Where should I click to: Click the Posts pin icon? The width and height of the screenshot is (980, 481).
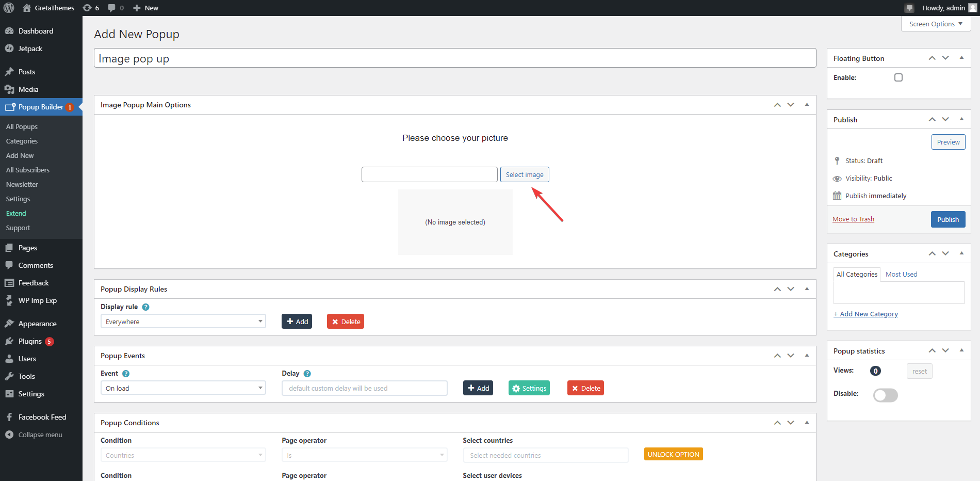tap(9, 72)
